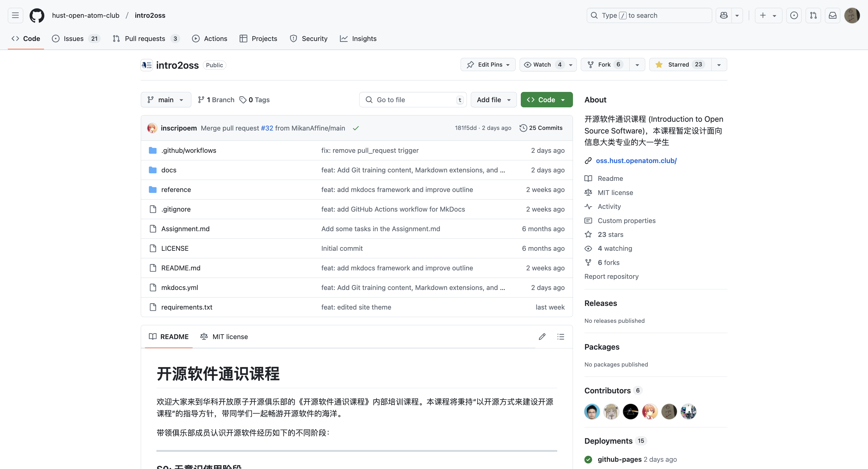Switch to the Insights tab
The width and height of the screenshot is (868, 469).
point(358,38)
